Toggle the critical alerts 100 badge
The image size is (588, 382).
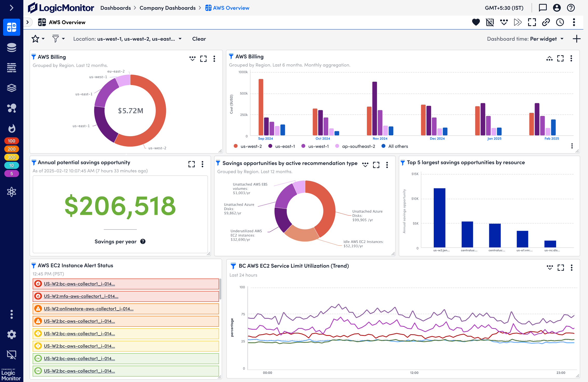pyautogui.click(x=11, y=141)
